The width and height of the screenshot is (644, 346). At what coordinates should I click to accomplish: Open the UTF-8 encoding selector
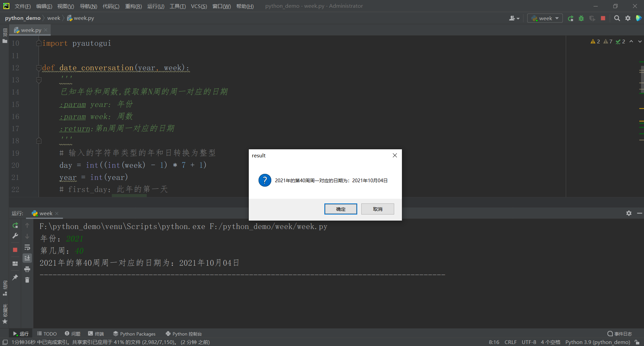click(x=529, y=342)
